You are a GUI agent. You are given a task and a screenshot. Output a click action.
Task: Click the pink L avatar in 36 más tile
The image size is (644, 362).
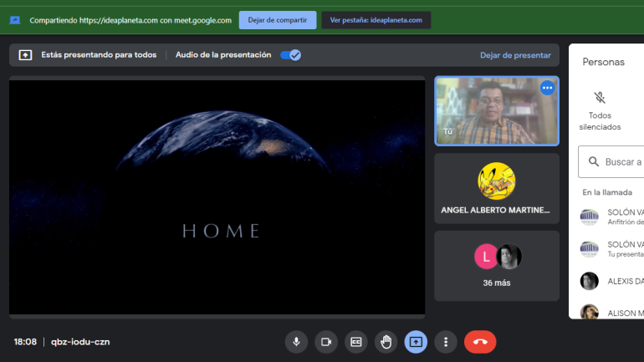pyautogui.click(x=486, y=257)
